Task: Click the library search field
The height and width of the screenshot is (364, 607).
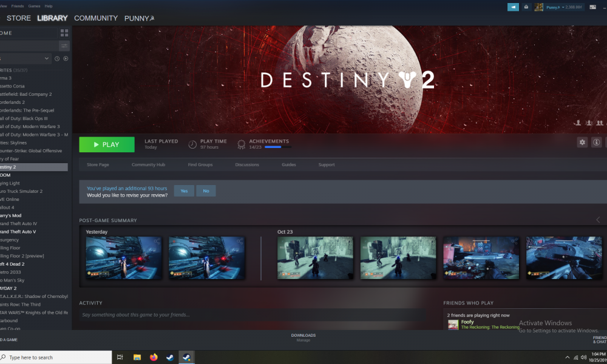Action: click(29, 46)
